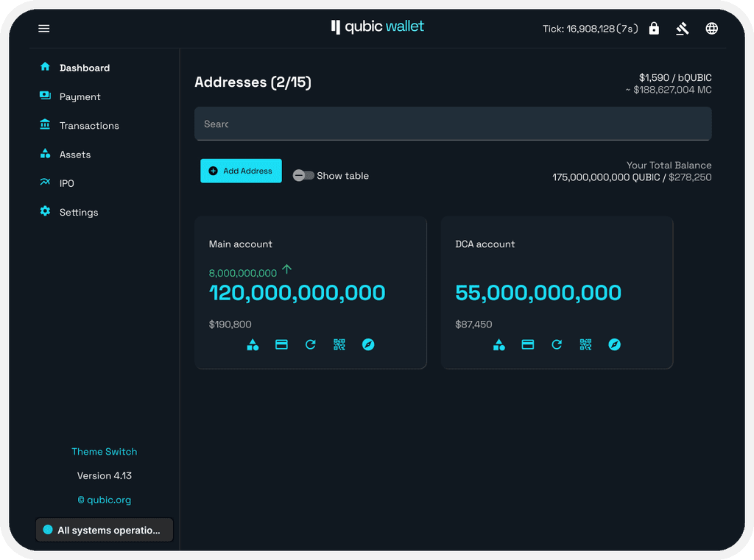Open the assets icon on Main account card
This screenshot has width=754, height=560.
253,344
